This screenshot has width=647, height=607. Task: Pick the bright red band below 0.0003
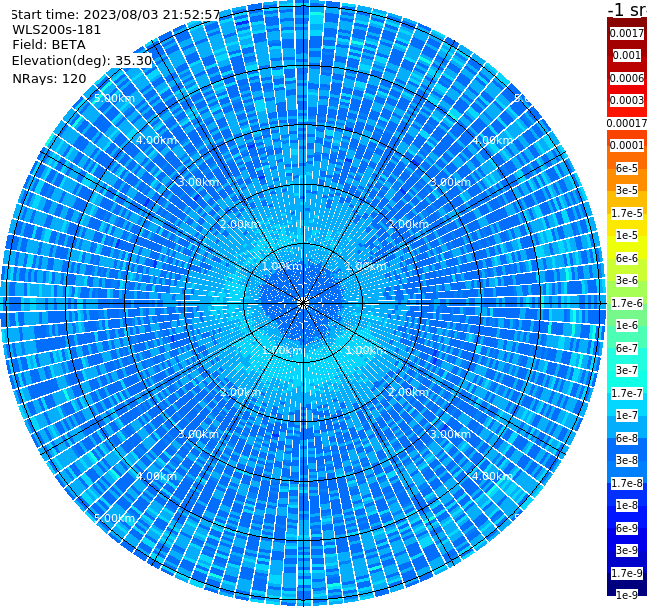[627, 111]
